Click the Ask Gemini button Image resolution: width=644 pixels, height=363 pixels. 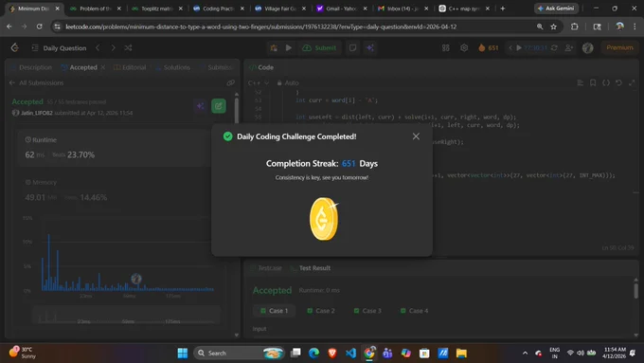coord(556,9)
